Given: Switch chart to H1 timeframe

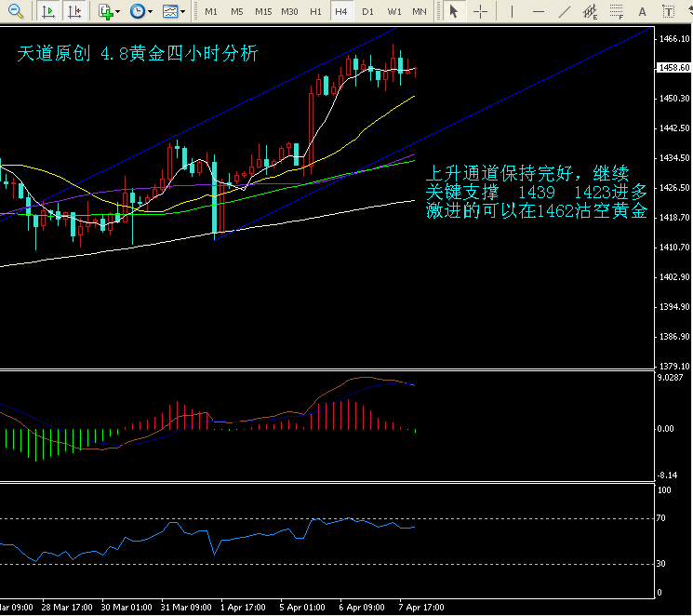Looking at the screenshot, I should point(315,11).
